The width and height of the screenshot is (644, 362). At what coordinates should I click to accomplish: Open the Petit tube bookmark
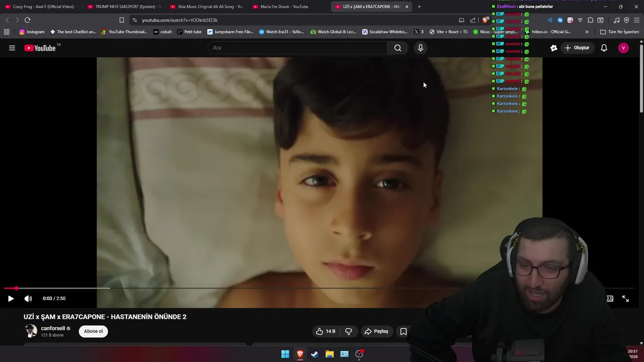[189, 32]
